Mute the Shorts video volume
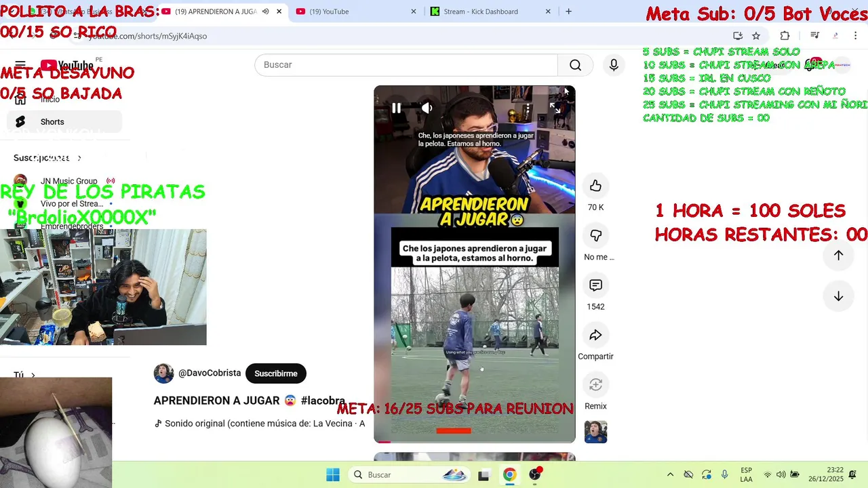The width and height of the screenshot is (868, 488). pyautogui.click(x=427, y=108)
